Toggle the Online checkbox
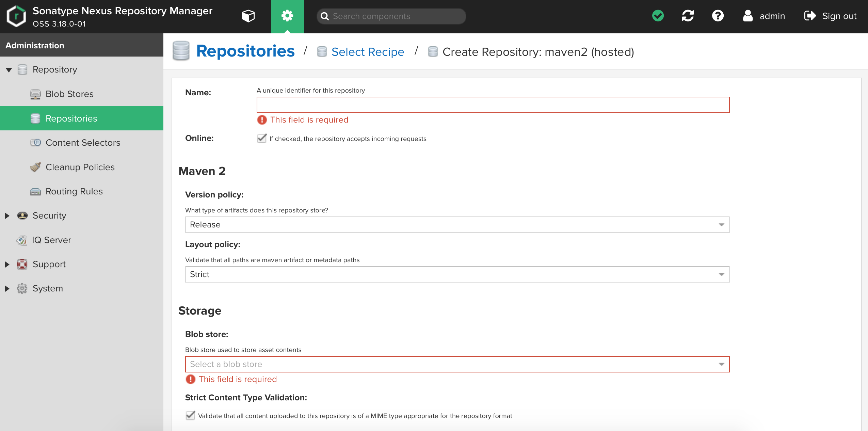The image size is (868, 431). pyautogui.click(x=262, y=138)
